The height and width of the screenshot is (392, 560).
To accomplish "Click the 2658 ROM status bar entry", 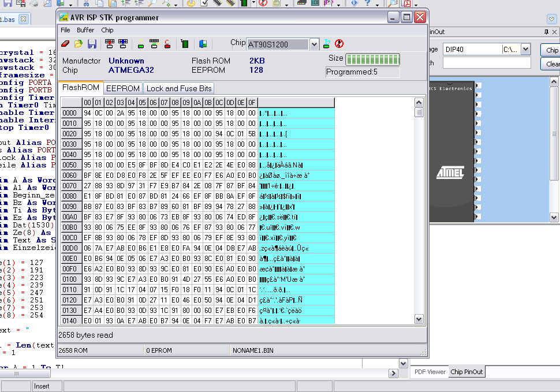I will coord(73,350).
